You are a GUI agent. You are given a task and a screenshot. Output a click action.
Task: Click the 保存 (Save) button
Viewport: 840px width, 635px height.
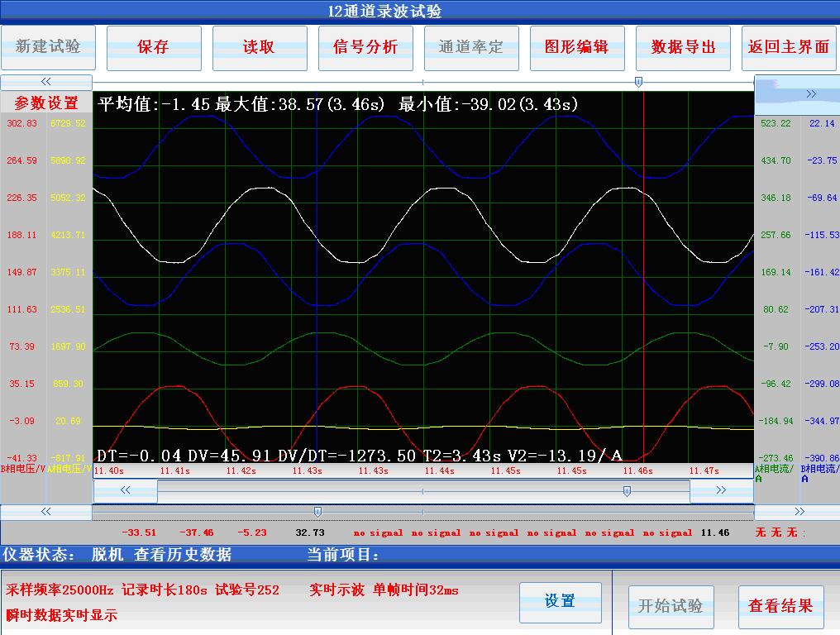[154, 48]
